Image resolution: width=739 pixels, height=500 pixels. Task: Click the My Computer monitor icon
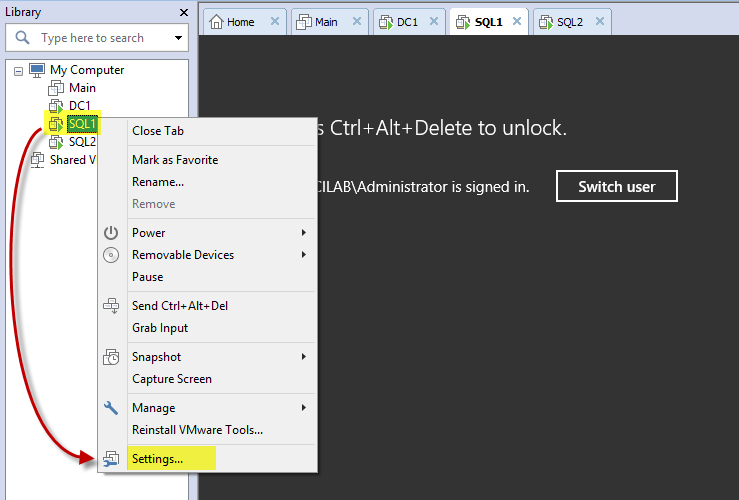coord(37,70)
